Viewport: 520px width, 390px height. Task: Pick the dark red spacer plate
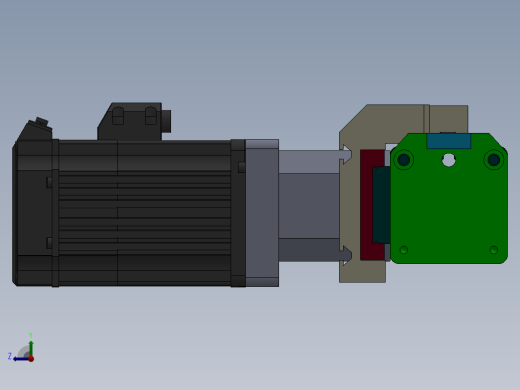click(x=367, y=205)
